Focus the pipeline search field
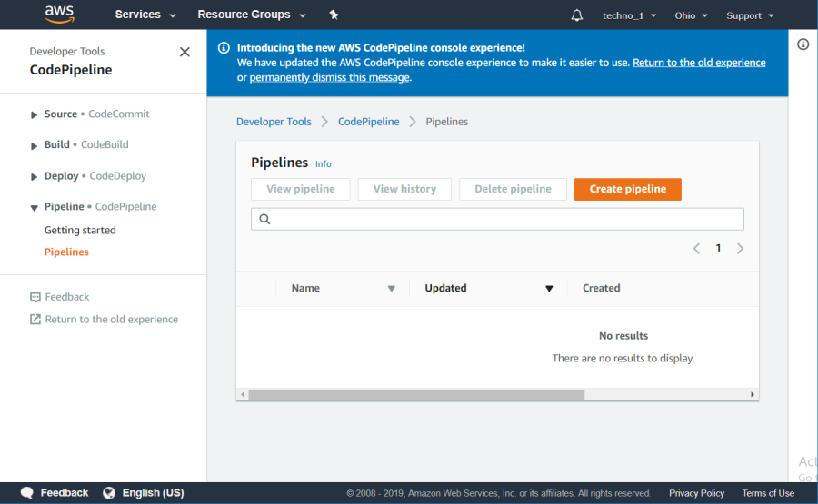The width and height of the screenshot is (818, 504). tap(497, 219)
